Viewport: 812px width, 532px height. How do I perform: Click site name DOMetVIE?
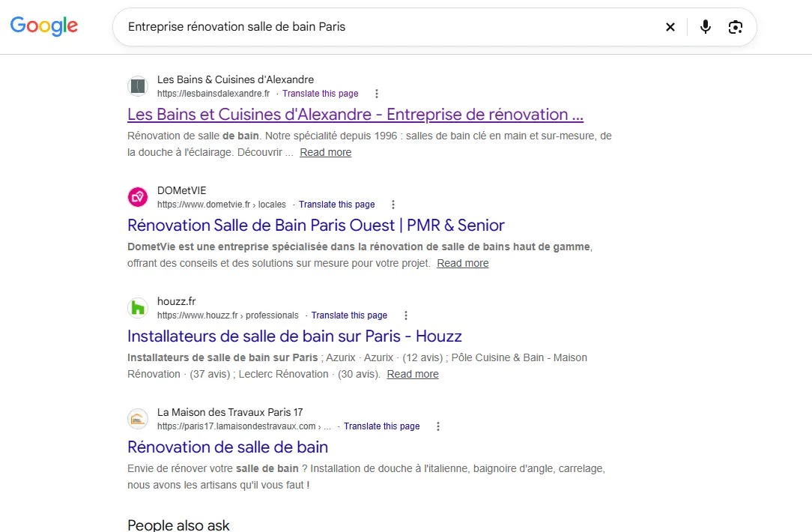point(182,190)
